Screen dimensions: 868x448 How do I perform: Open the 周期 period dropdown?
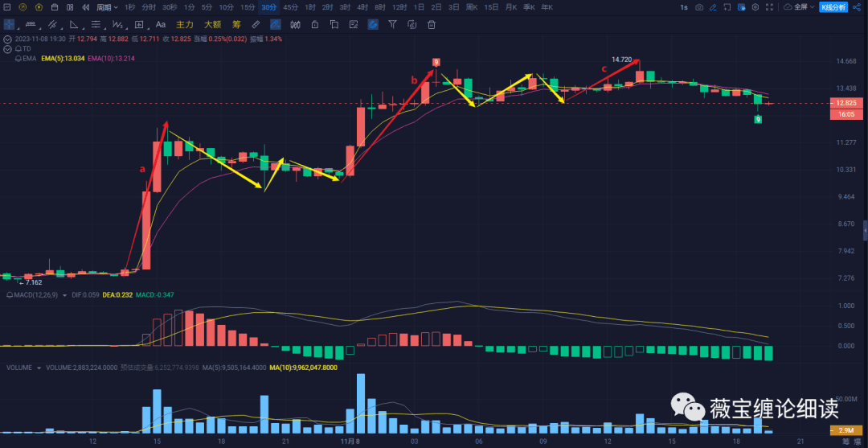tap(106, 7)
